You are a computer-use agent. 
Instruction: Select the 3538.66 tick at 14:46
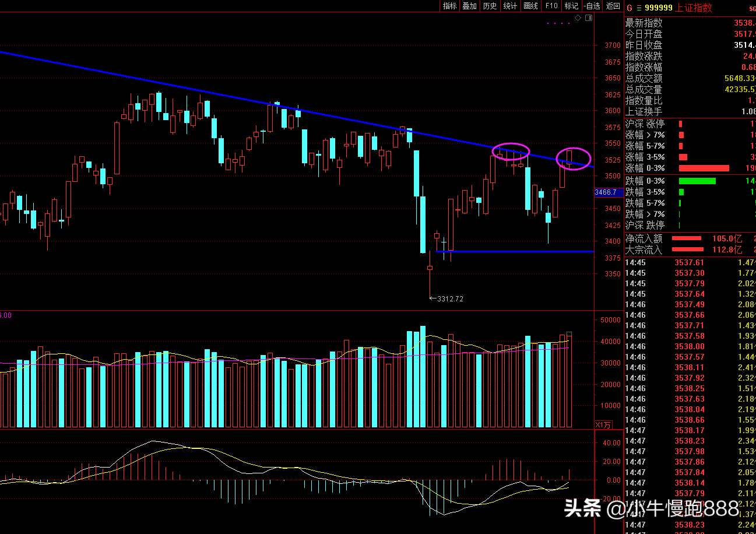(x=690, y=420)
